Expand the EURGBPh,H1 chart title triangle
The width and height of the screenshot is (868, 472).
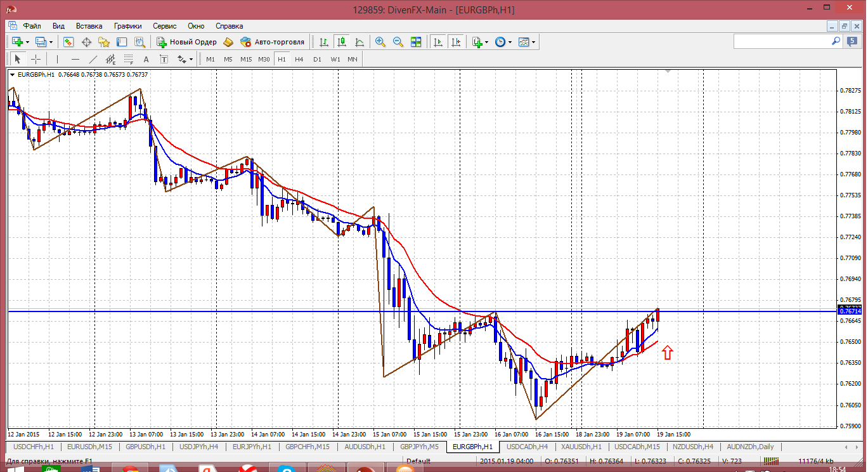click(x=13, y=74)
